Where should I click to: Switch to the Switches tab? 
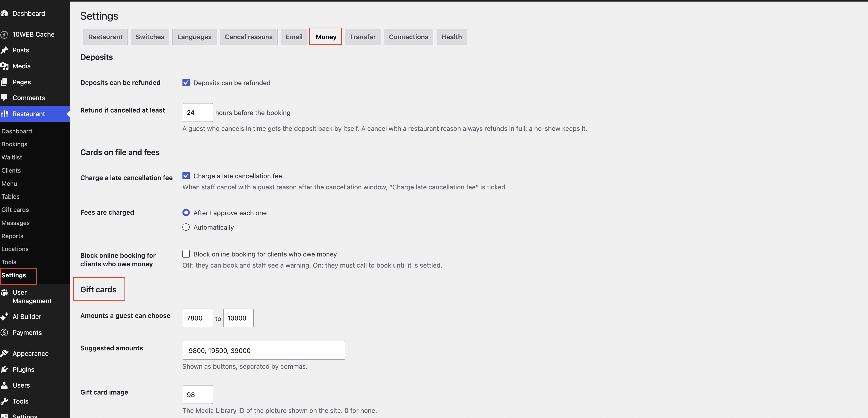tap(150, 37)
